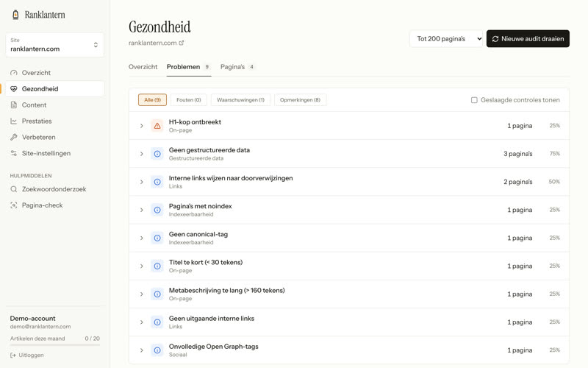Click the Pagina-check scan icon
The image size is (588, 368).
tap(14, 205)
